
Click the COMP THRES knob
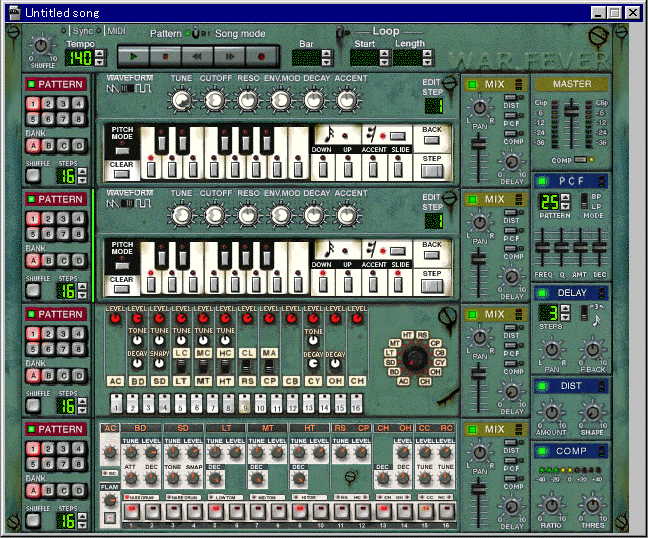click(592, 505)
